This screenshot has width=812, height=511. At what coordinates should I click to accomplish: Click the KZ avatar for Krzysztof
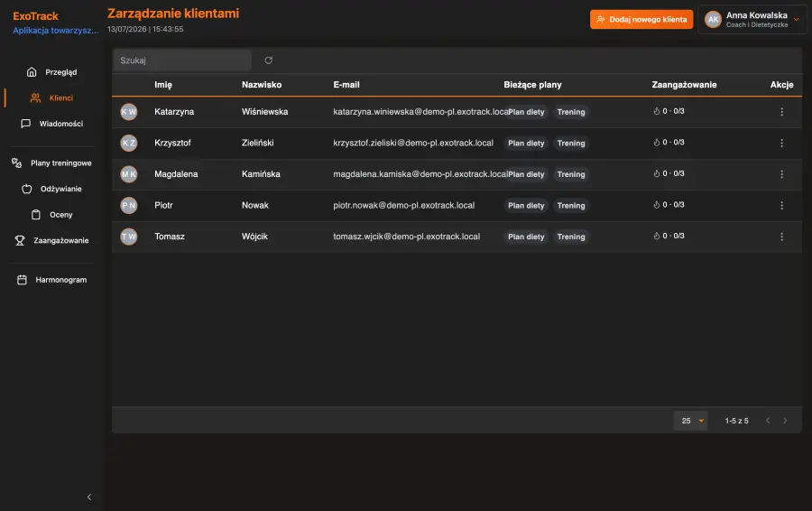tap(129, 143)
